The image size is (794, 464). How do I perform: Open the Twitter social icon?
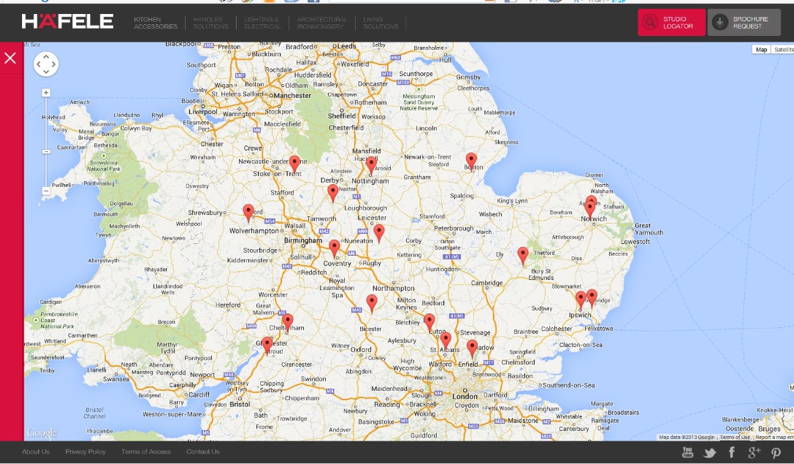click(709, 453)
